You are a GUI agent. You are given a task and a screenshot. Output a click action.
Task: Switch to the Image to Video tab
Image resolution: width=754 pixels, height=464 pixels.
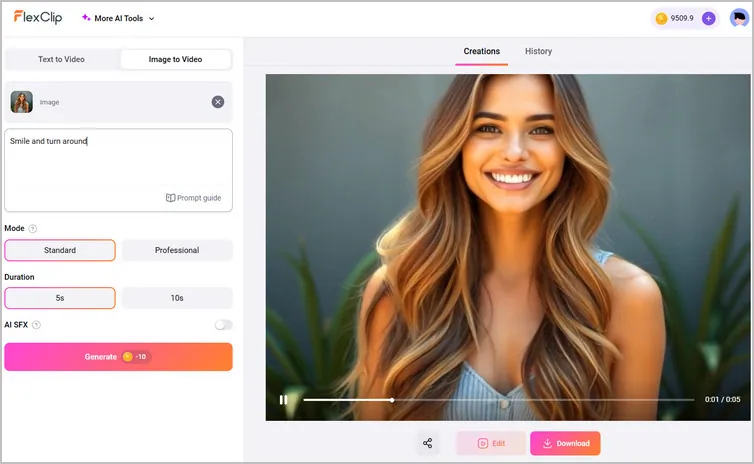click(x=176, y=59)
